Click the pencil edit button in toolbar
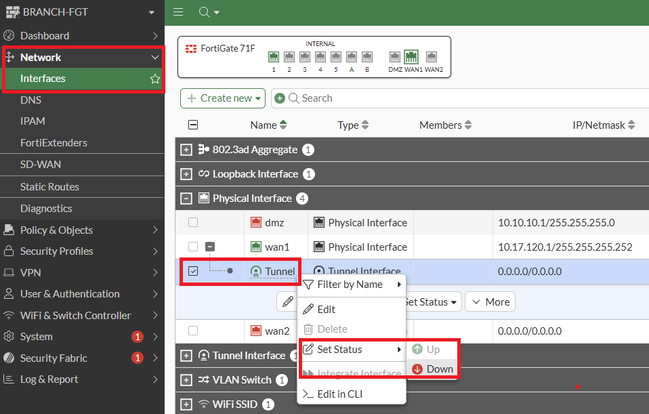 click(287, 302)
